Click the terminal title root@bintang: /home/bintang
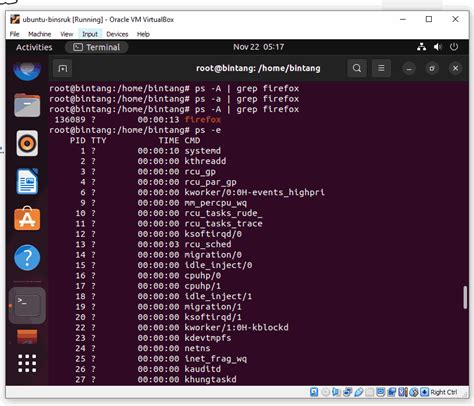This screenshot has height=406, width=474. tap(258, 68)
